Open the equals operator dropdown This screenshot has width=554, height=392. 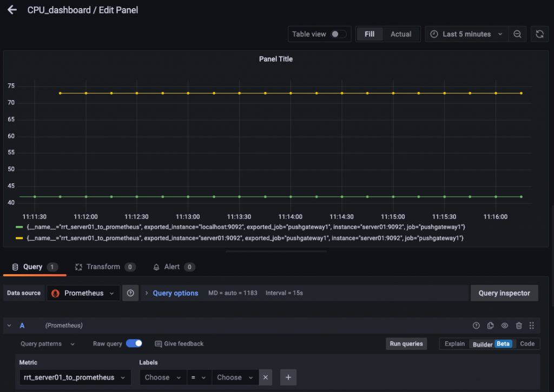(x=199, y=377)
